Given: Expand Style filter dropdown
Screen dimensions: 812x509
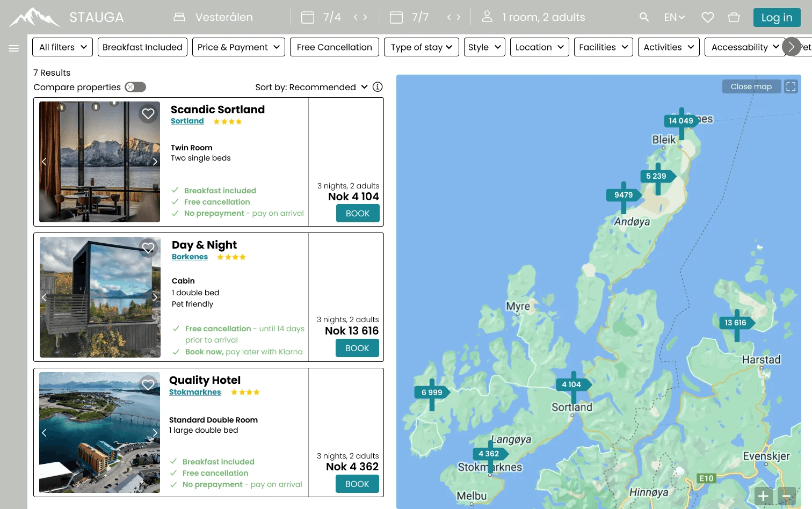Looking at the screenshot, I should point(484,47).
